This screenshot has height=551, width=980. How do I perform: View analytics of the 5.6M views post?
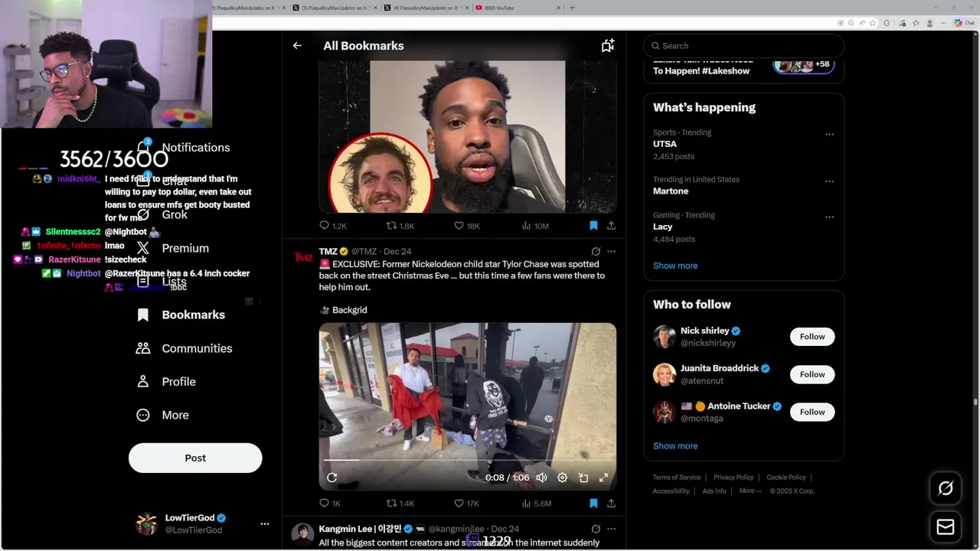point(536,504)
